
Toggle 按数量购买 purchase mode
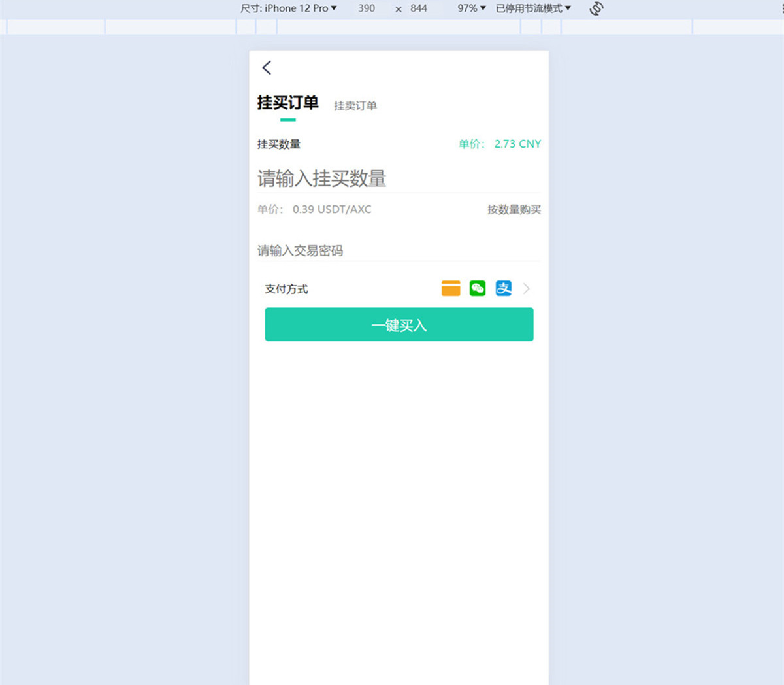pos(514,209)
